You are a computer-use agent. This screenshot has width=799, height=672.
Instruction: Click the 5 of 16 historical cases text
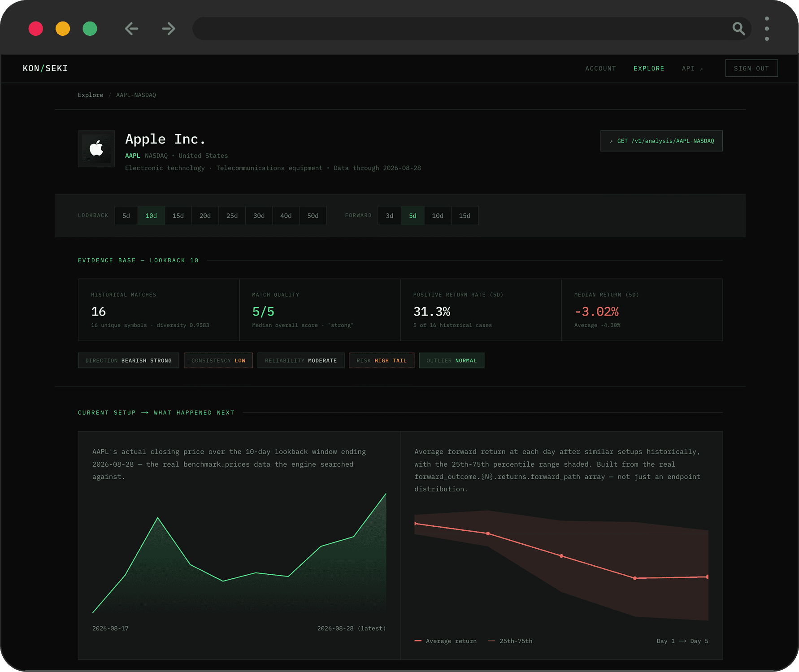(452, 325)
